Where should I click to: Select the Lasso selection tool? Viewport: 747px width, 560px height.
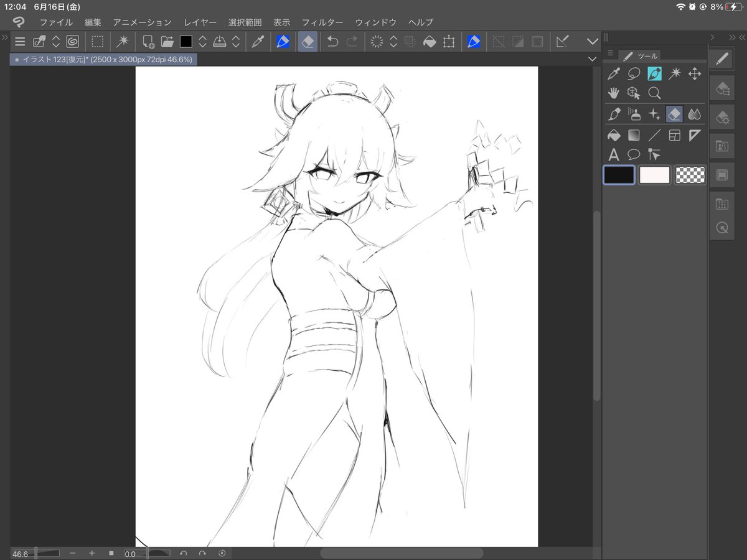(x=634, y=75)
